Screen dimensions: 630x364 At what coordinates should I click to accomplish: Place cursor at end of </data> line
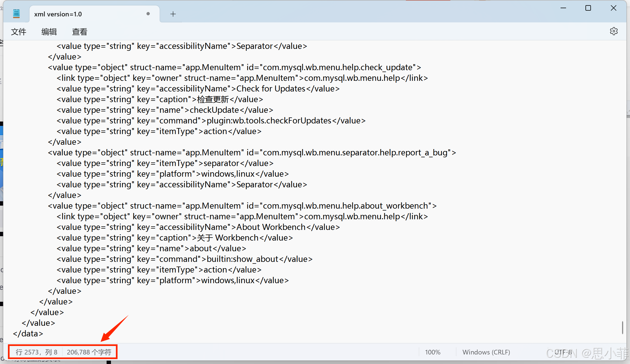tap(43, 334)
